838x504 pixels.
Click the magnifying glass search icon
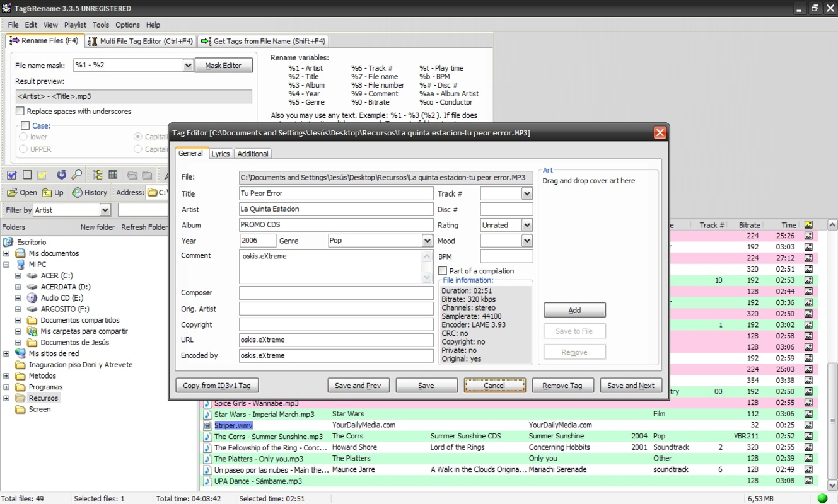coord(76,175)
